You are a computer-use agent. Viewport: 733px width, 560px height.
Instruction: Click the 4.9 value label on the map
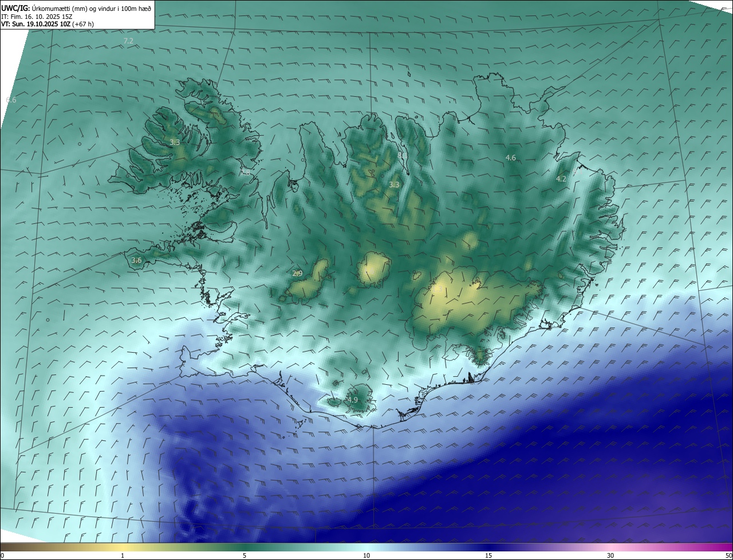[x=353, y=400]
